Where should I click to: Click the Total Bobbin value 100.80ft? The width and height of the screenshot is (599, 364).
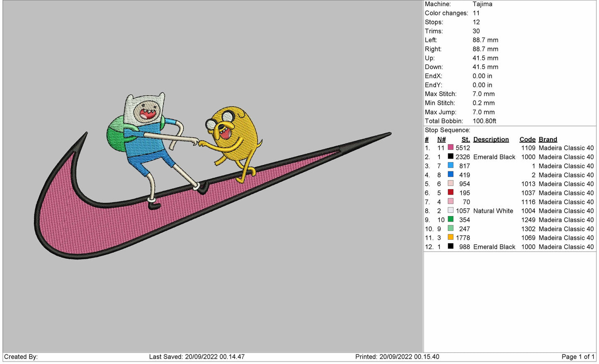tap(484, 121)
